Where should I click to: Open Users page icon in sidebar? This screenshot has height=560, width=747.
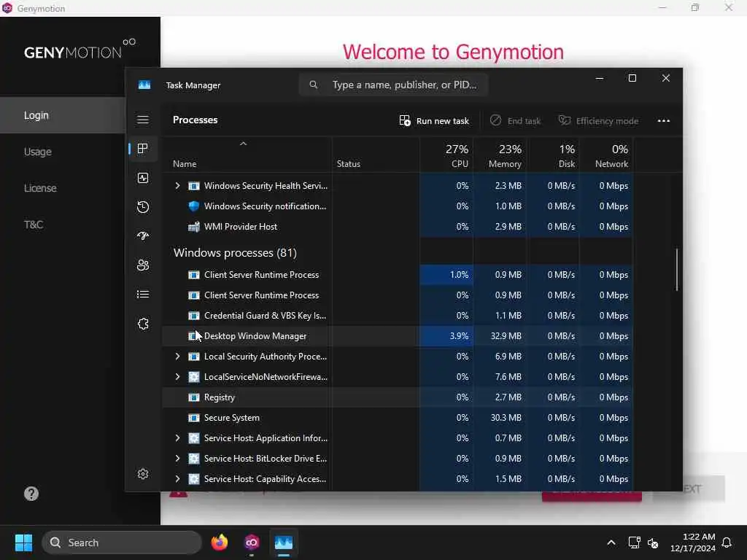tap(143, 265)
